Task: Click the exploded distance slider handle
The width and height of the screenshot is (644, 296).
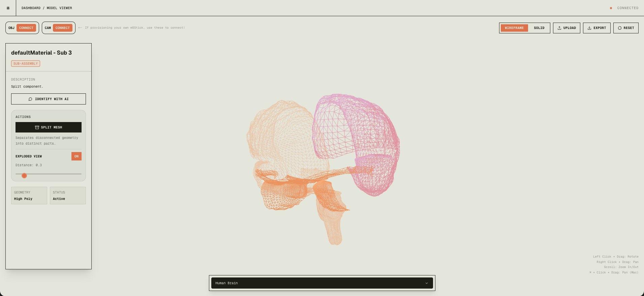Action: (x=24, y=176)
